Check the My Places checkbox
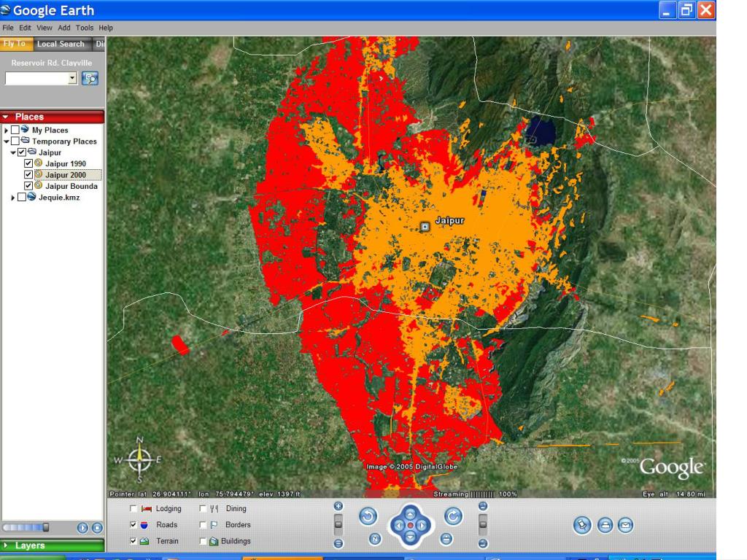The height and width of the screenshot is (560, 747). [x=15, y=130]
